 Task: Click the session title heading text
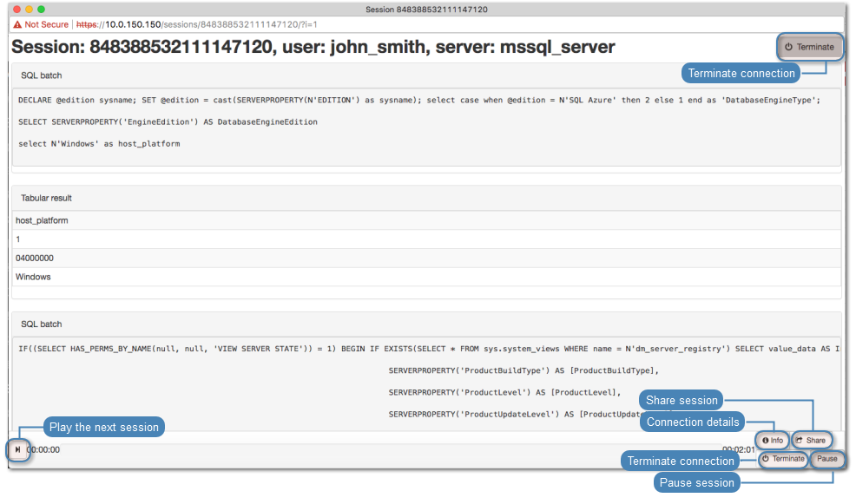point(313,47)
